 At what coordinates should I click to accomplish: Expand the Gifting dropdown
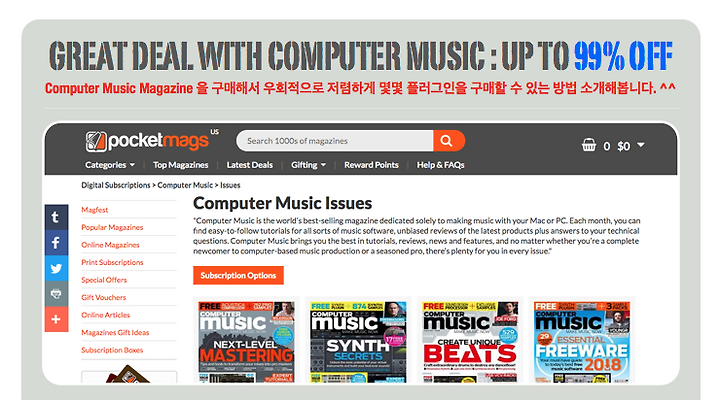coord(308,165)
